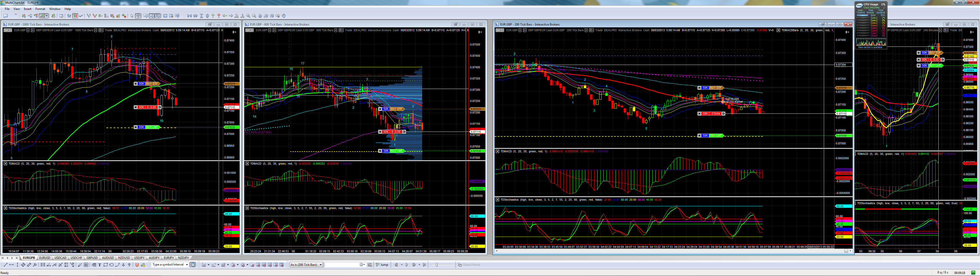Viewport: 980px width, 276px height.
Task: Open the 'As is (200 Tick Bars)' dropdown
Action: [x=306, y=264]
